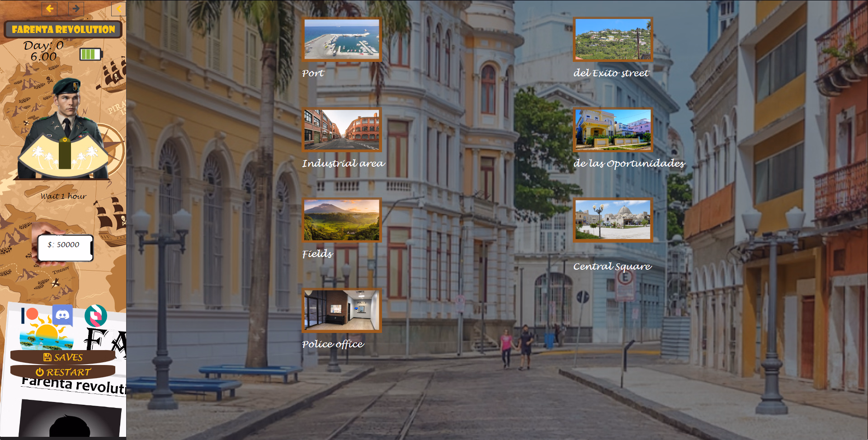Collapse the sidebar with the chevron toggle
Image resolution: width=868 pixels, height=440 pixels.
[118, 8]
